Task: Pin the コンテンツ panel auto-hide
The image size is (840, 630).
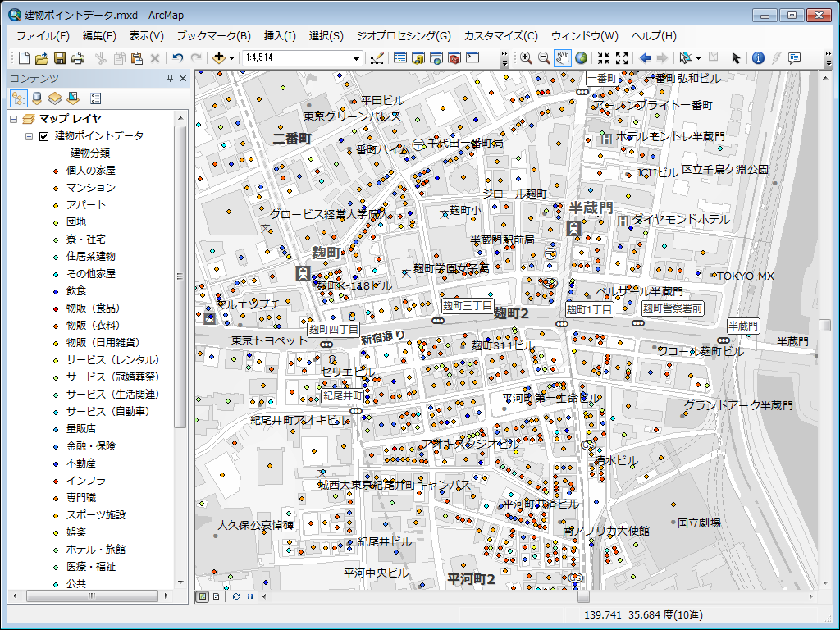Action: (x=170, y=78)
